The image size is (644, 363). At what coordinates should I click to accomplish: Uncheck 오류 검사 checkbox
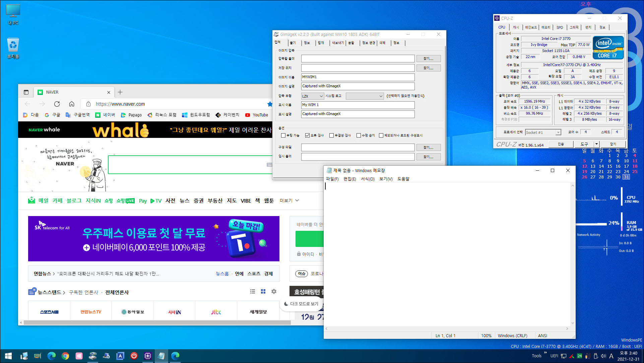[307, 136]
